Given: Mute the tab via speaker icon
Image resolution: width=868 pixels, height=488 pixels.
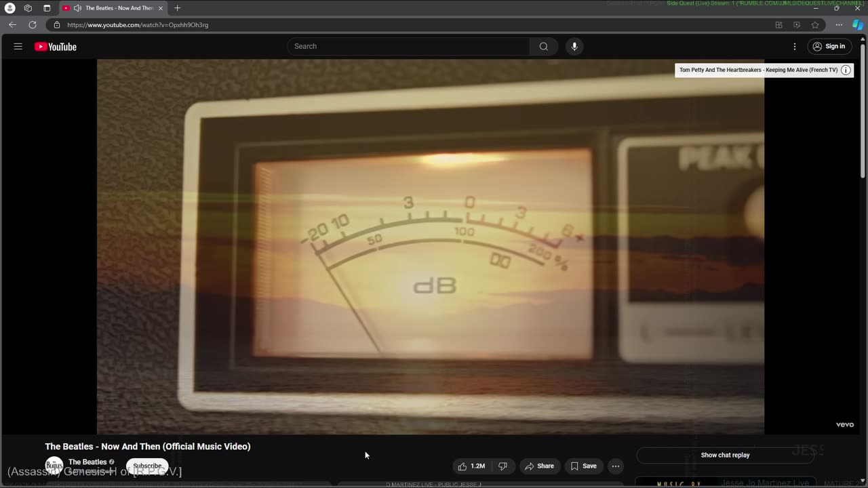Looking at the screenshot, I should pyautogui.click(x=77, y=8).
